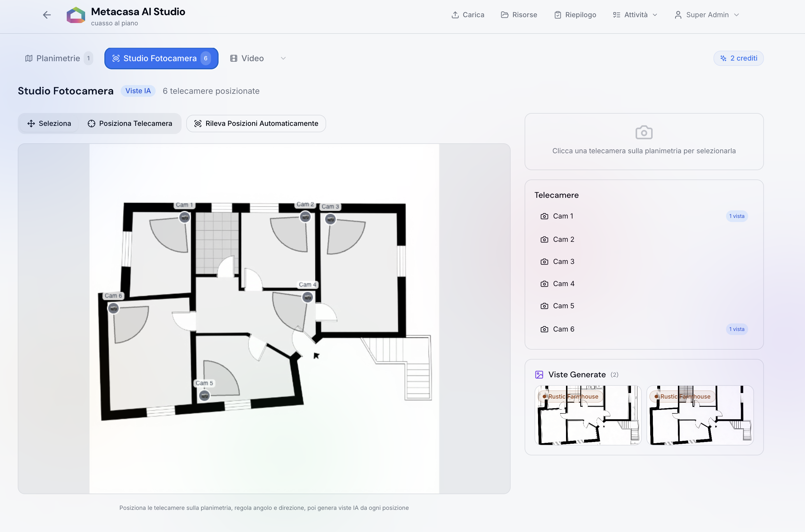The image size is (805, 532).
Task: Click the camera icon next to Cam 5 entry
Action: [x=544, y=306]
